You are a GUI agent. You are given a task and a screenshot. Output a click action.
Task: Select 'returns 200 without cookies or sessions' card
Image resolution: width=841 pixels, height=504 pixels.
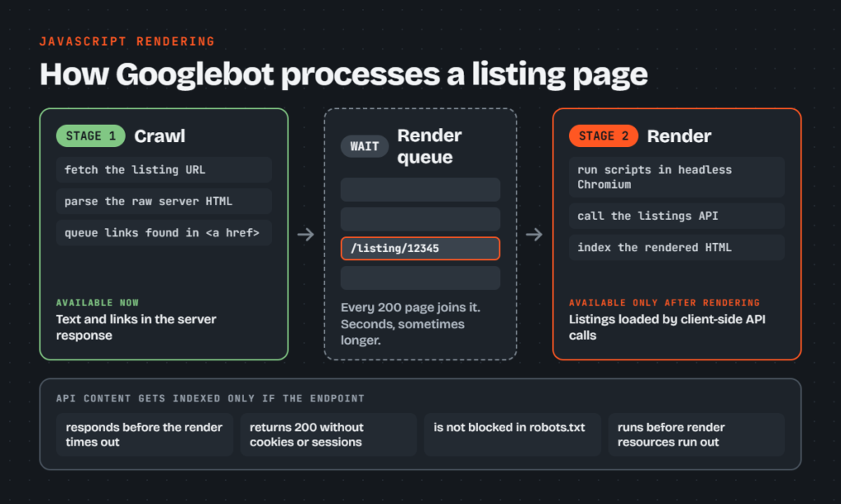coord(329,434)
